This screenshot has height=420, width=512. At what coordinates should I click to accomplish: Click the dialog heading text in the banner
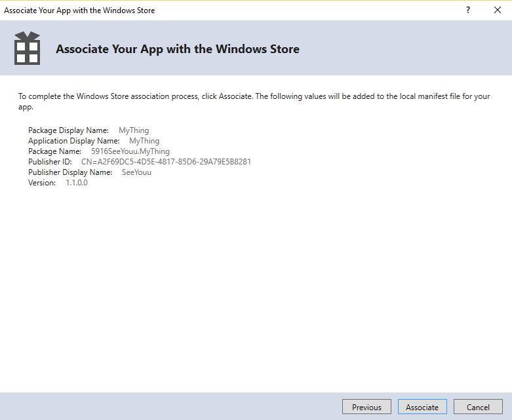178,49
